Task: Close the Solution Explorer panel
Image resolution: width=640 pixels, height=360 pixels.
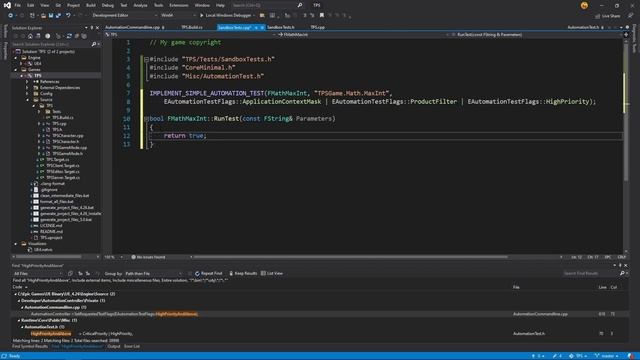Action: pos(97,28)
